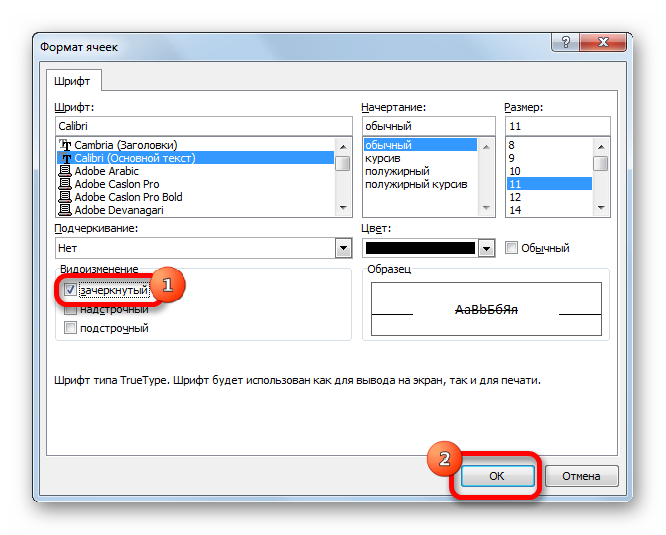Click the Отмена button
666x535 pixels.
pos(581,476)
